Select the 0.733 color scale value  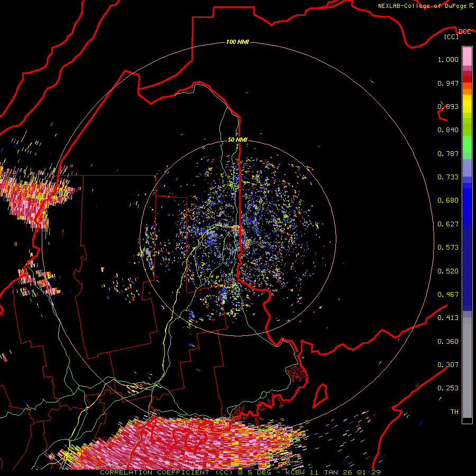tap(448, 177)
